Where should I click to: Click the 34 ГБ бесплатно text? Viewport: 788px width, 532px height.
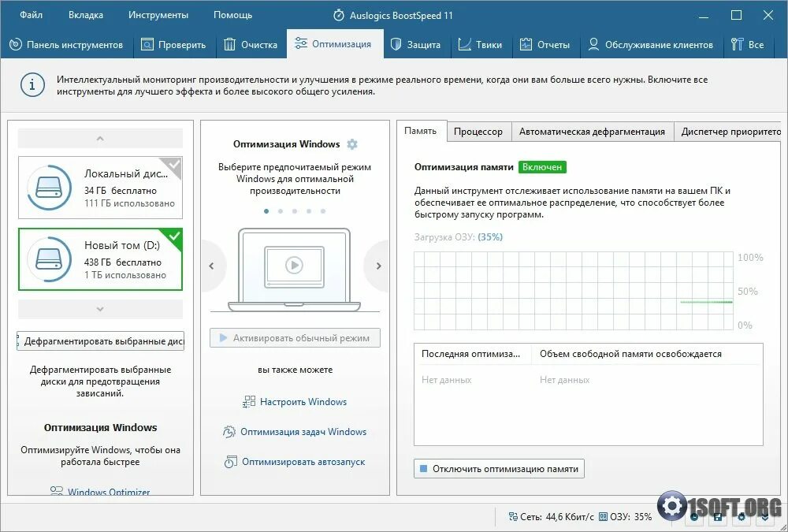[x=121, y=191]
